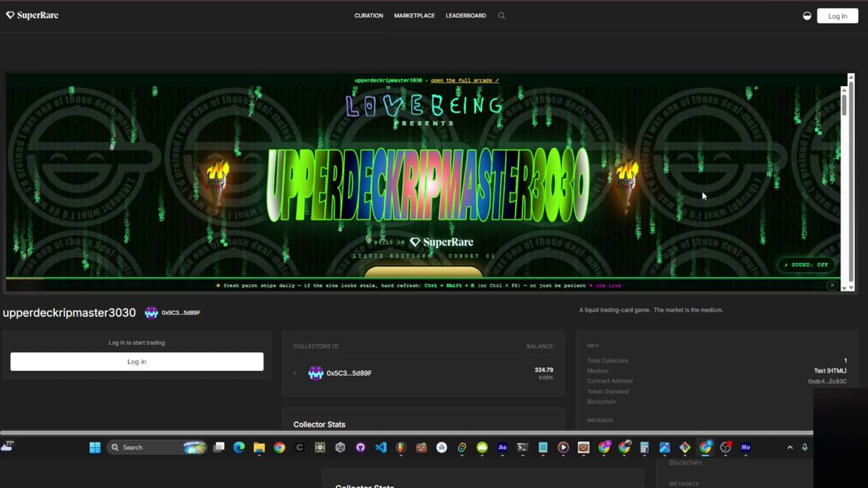This screenshot has height=488, width=868.
Task: Open GitHub Desktop from the taskbar
Action: click(x=361, y=448)
